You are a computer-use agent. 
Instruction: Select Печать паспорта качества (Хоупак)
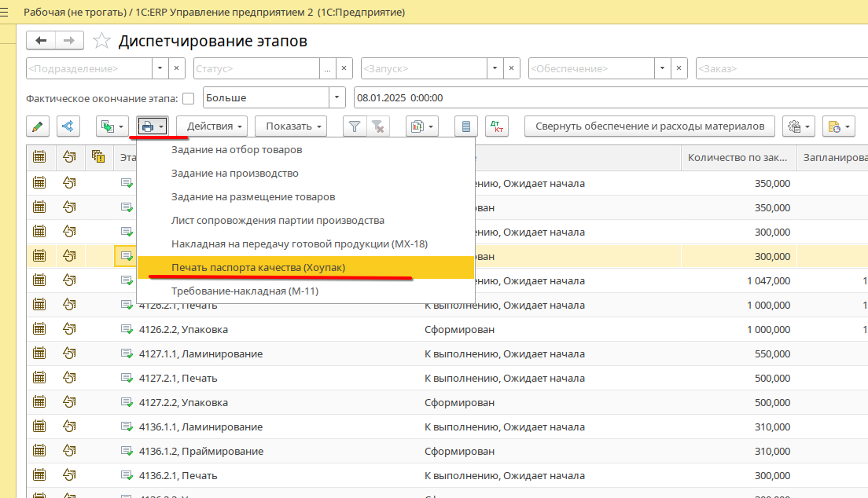[x=258, y=267]
